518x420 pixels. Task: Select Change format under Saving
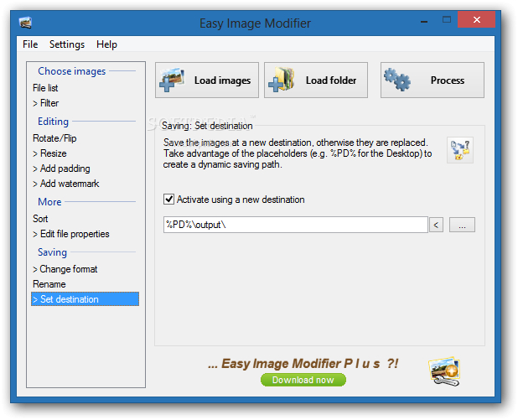pyautogui.click(x=65, y=269)
